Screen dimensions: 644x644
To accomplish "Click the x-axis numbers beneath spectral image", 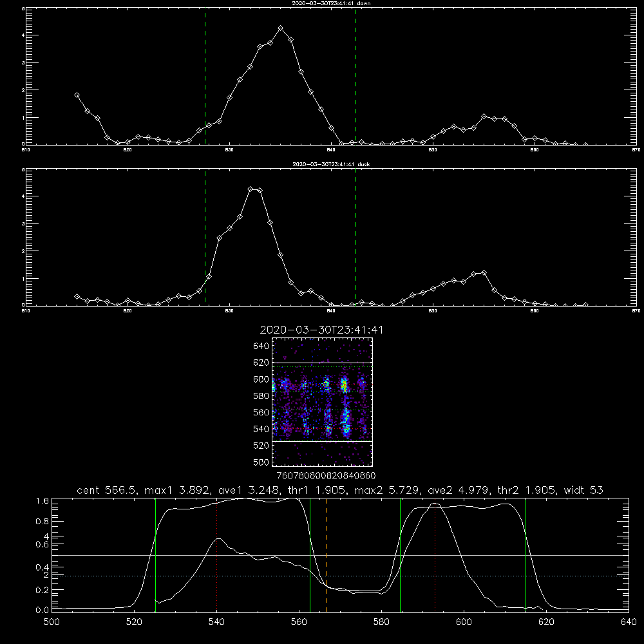I will point(327,476).
